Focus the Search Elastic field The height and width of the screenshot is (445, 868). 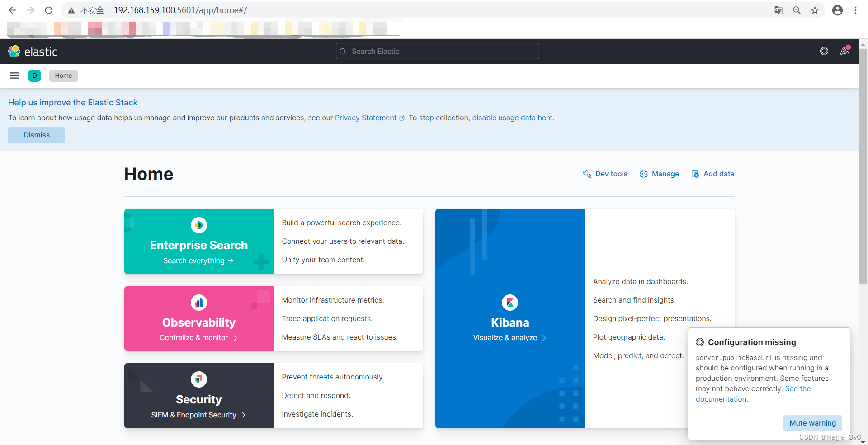pyautogui.click(x=437, y=51)
